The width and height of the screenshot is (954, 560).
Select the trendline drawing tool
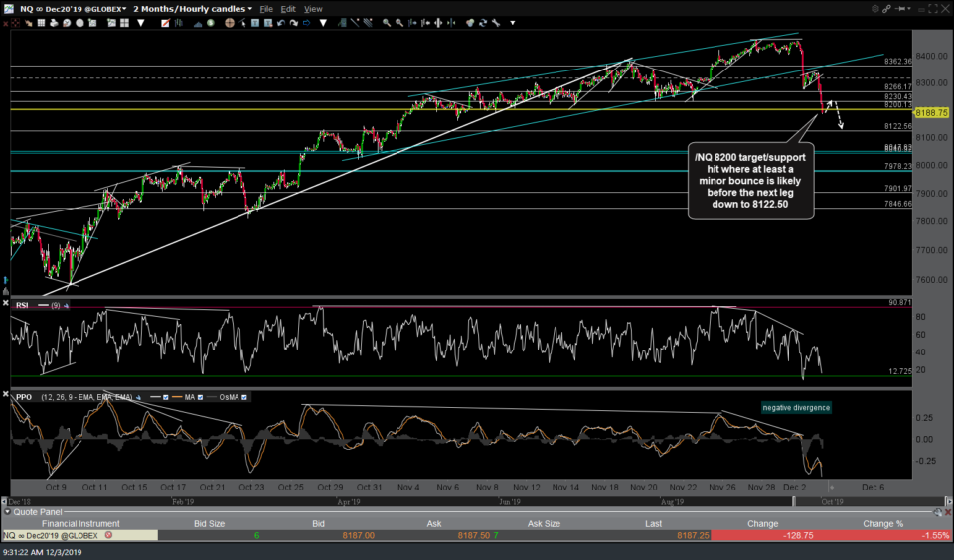pyautogui.click(x=355, y=23)
